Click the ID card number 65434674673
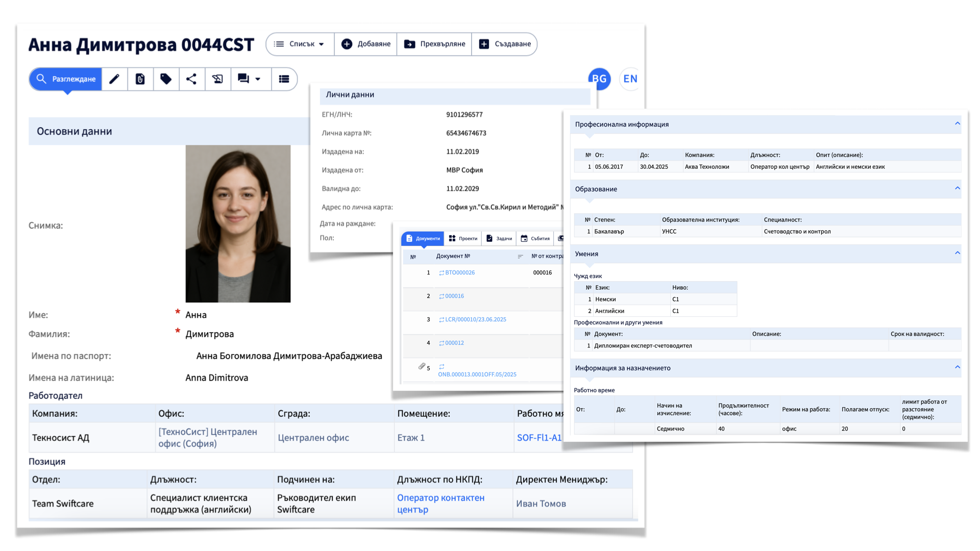The image size is (980, 551). point(466,133)
